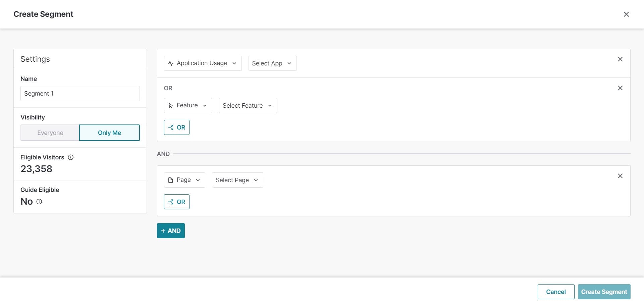Click the activity icon in Application Usage selector
This screenshot has width=644, height=306.
click(x=171, y=63)
